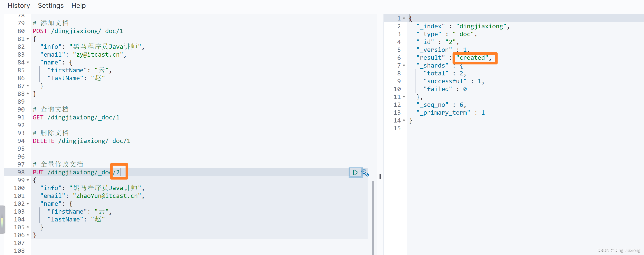The width and height of the screenshot is (644, 255).
Task: Click the # 删除文档 comment line
Action: click(x=51, y=133)
